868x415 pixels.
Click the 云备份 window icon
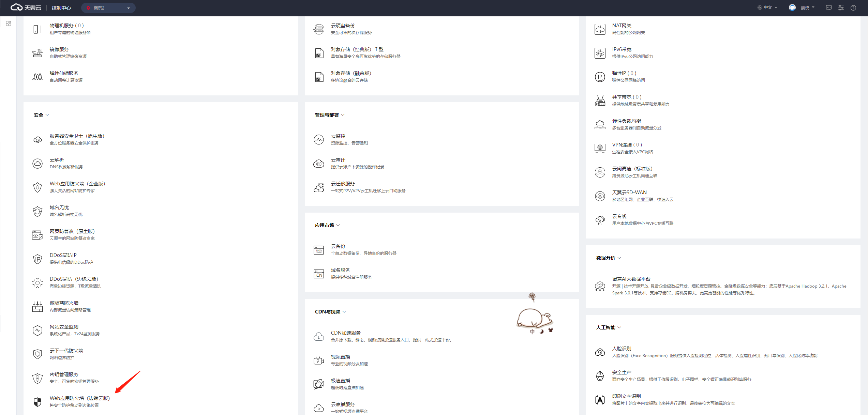[x=319, y=250]
